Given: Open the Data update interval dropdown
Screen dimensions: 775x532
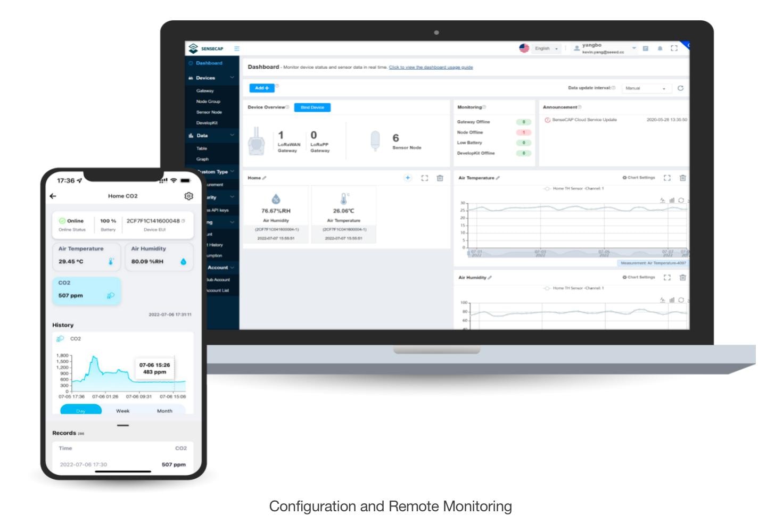Looking at the screenshot, I should pos(646,88).
